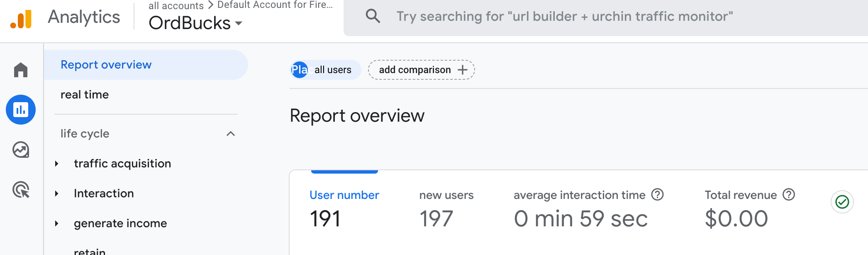The image size is (868, 255).
Task: Open the Explore icon in sidebar
Action: coord(21,150)
